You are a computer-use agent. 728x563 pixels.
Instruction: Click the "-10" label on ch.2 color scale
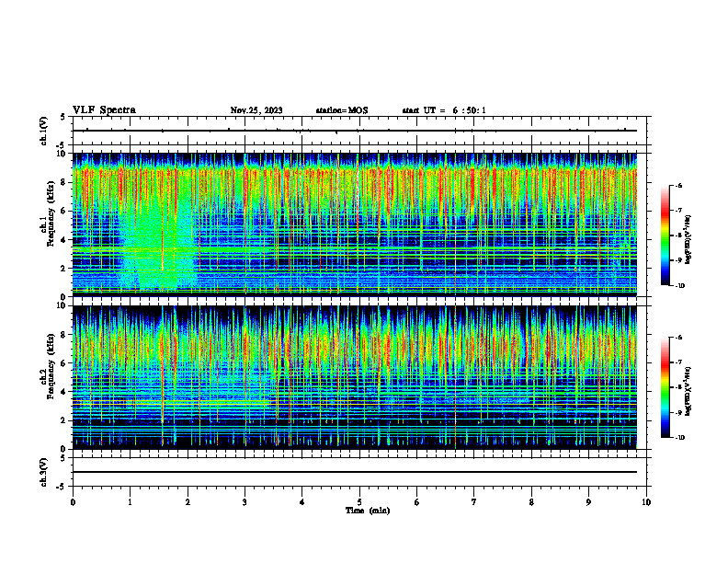[x=679, y=438]
